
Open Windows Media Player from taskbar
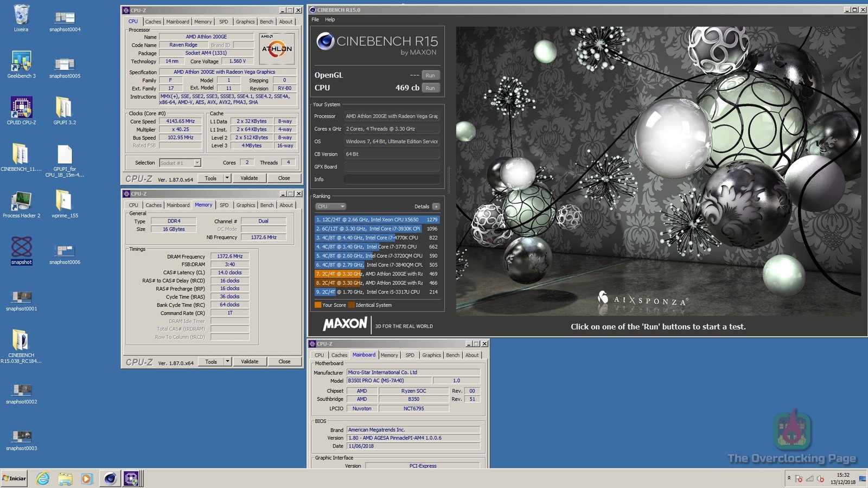pyautogui.click(x=87, y=478)
